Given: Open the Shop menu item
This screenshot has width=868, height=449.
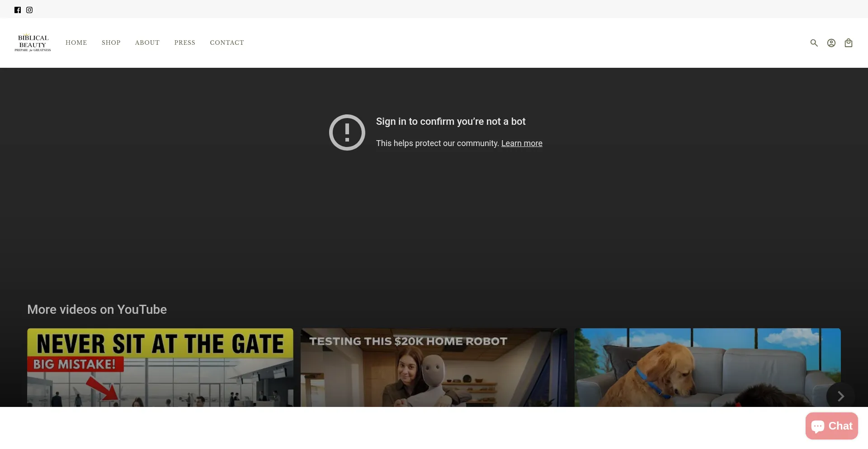Looking at the screenshot, I should (x=111, y=43).
